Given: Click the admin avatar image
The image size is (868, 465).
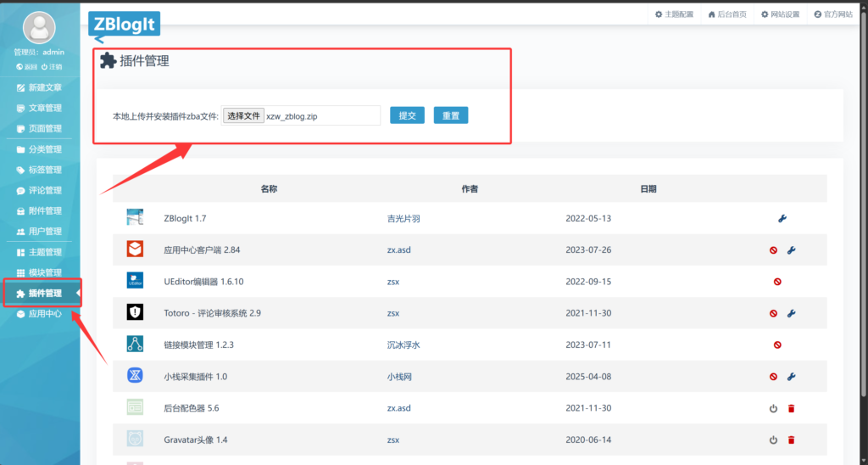Looking at the screenshot, I should tap(39, 27).
